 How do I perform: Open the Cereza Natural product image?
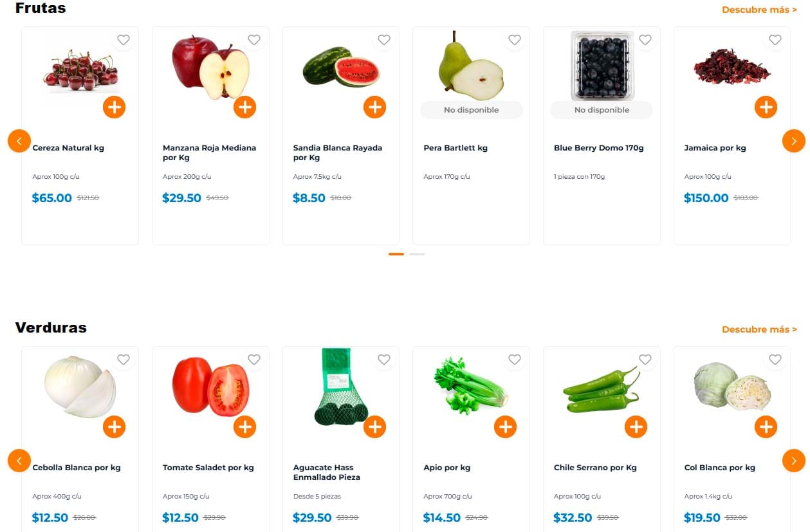click(80, 71)
